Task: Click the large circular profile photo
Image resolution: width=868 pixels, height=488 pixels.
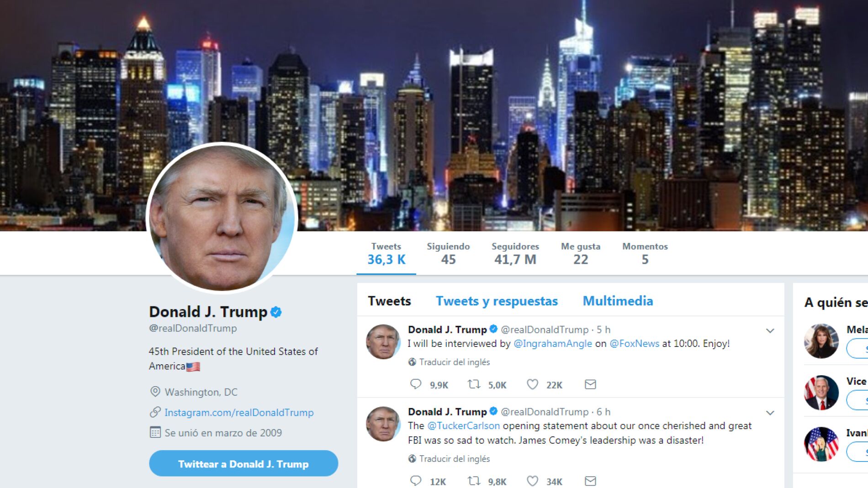Action: pyautogui.click(x=222, y=218)
